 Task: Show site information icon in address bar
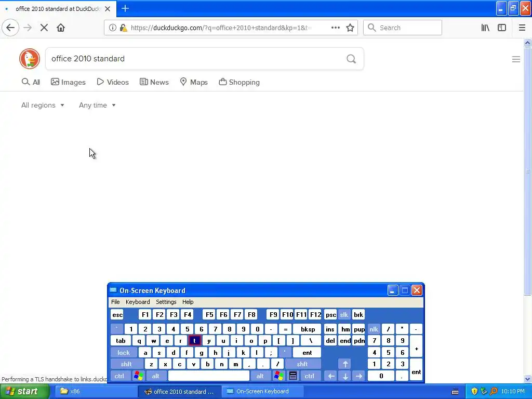113,28
